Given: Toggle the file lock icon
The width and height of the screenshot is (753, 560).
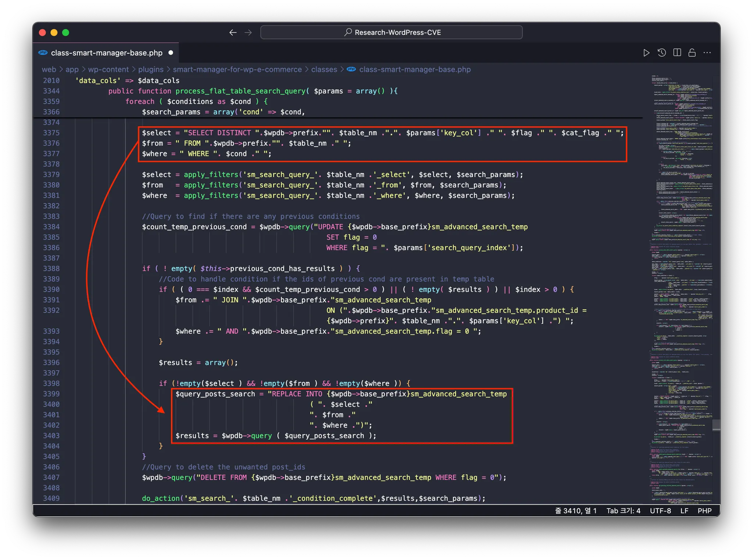Looking at the screenshot, I should tap(692, 53).
